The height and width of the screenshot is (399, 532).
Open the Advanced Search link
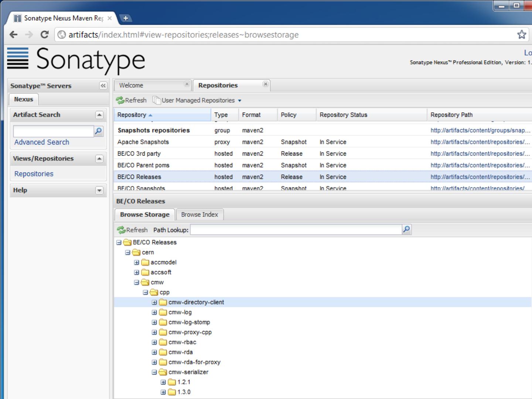coord(42,142)
